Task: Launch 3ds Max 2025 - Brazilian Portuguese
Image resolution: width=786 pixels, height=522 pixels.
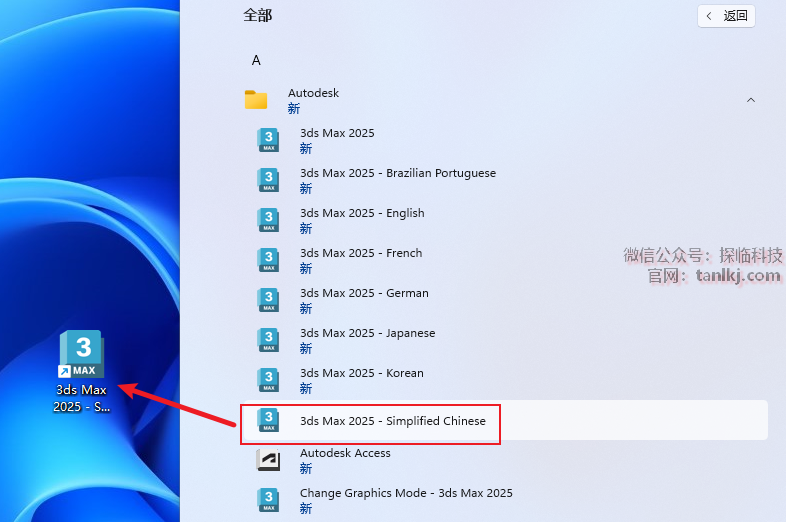Action: point(398,173)
